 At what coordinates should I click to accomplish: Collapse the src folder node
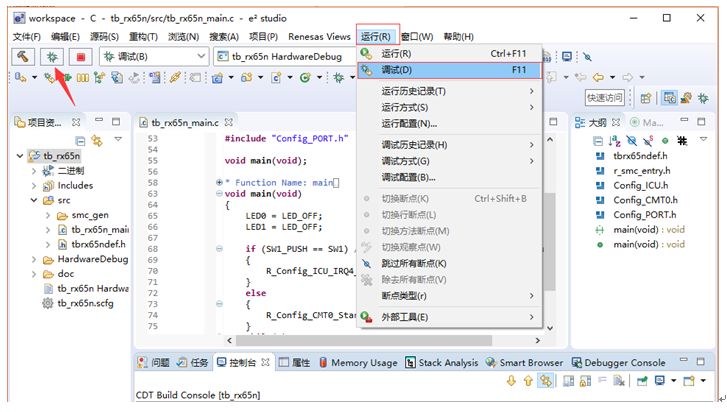34,201
